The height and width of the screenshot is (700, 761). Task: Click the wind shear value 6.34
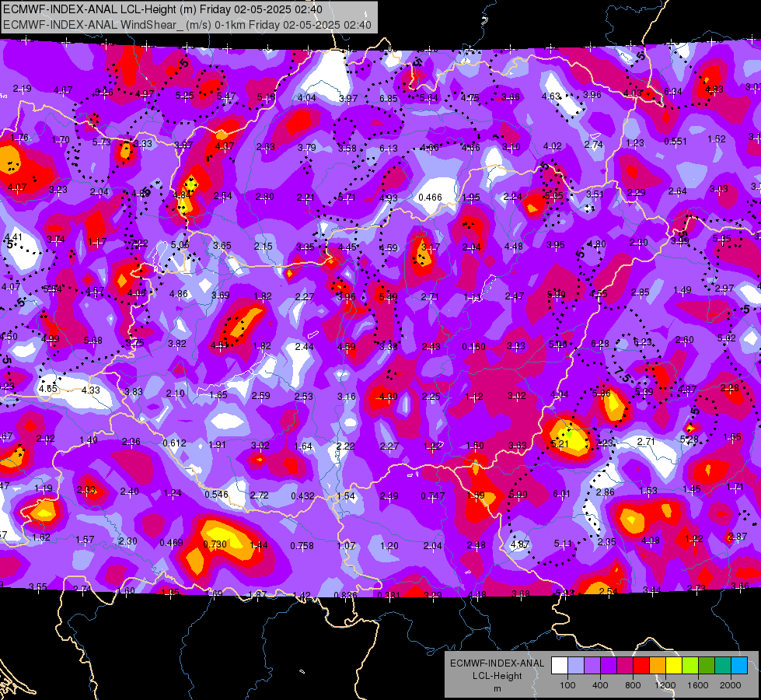coord(673,91)
